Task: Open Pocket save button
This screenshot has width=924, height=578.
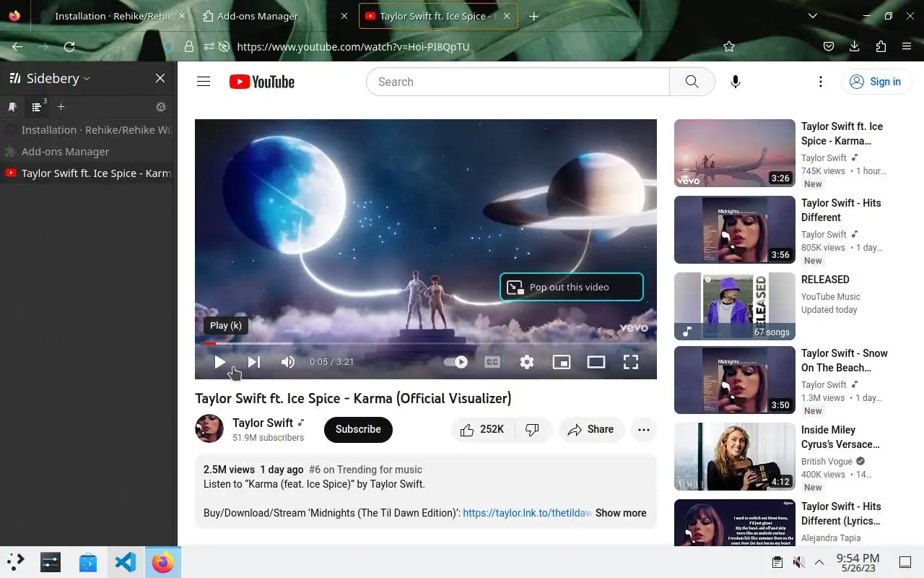Action: (x=829, y=46)
